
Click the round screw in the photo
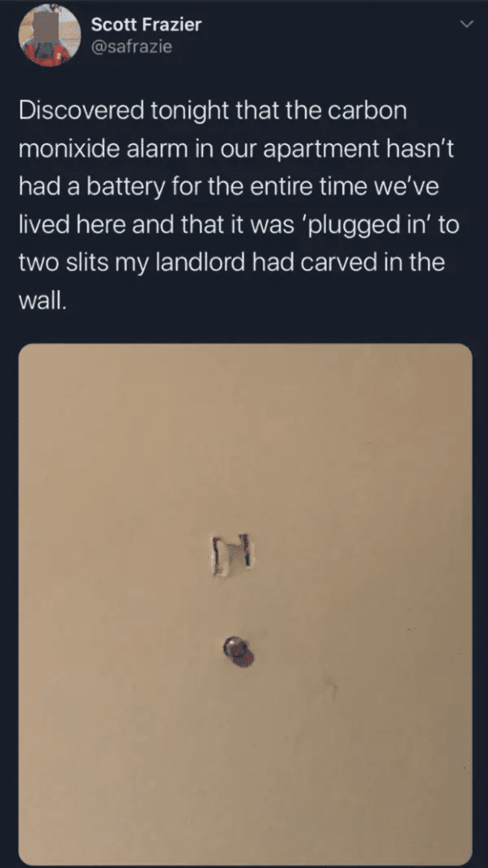[x=238, y=651]
